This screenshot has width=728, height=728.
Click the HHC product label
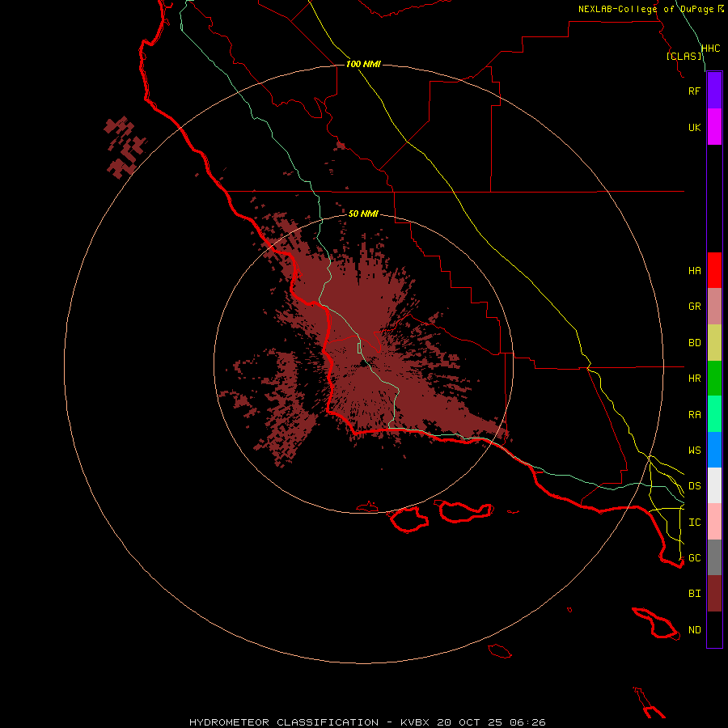point(710,49)
